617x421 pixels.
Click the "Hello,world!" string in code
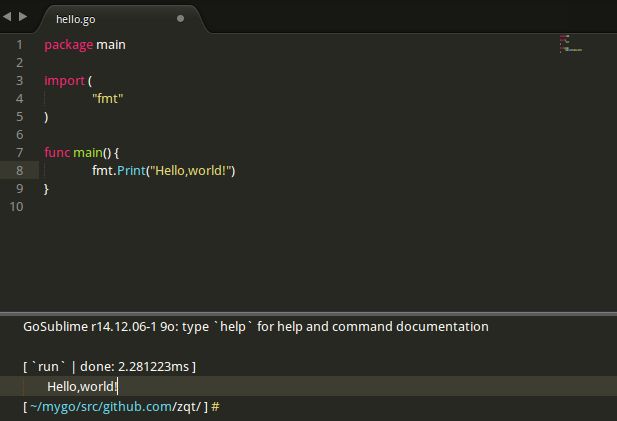pyautogui.click(x=191, y=170)
